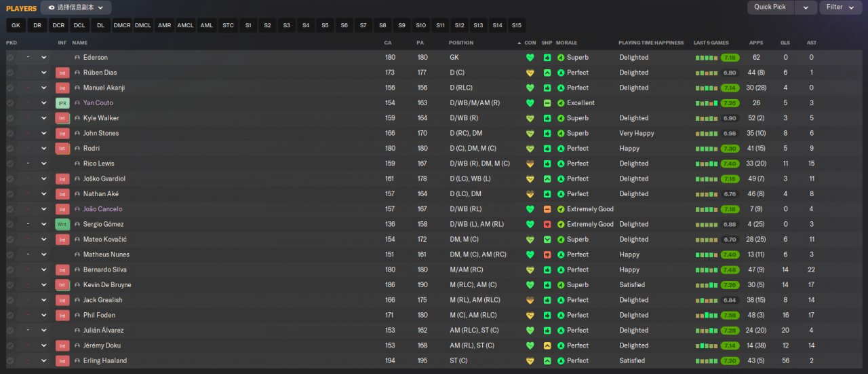Click João Cancelo's morale icon
Screen dimensions: 868x374
pyautogui.click(x=561, y=209)
